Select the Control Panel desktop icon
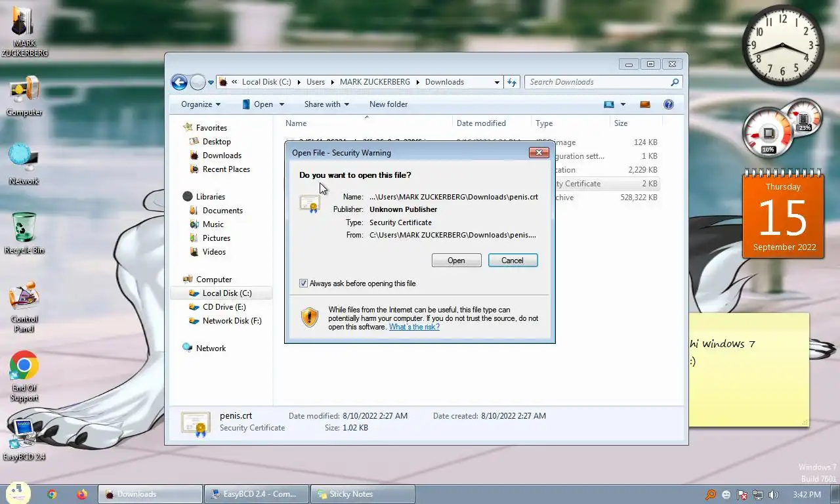Screen dimensions: 840x504 point(24,307)
